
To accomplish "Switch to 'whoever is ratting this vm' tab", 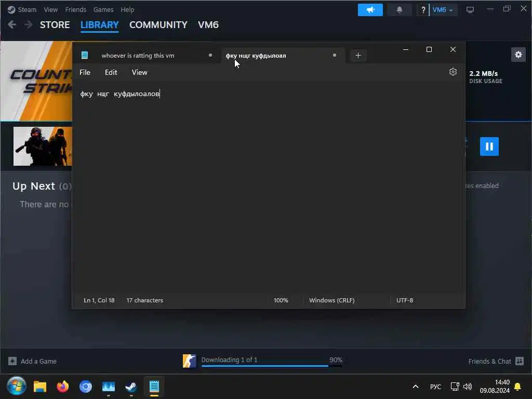I will (x=138, y=56).
